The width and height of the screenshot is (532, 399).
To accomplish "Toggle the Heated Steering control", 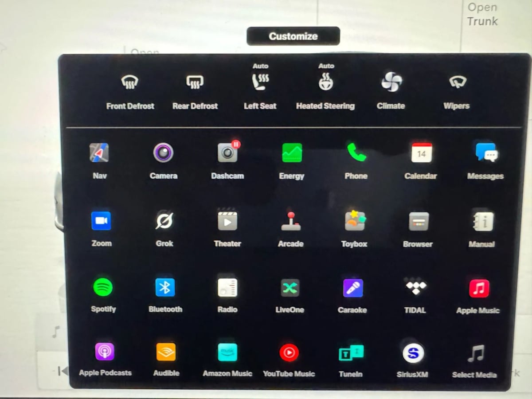I will [326, 82].
